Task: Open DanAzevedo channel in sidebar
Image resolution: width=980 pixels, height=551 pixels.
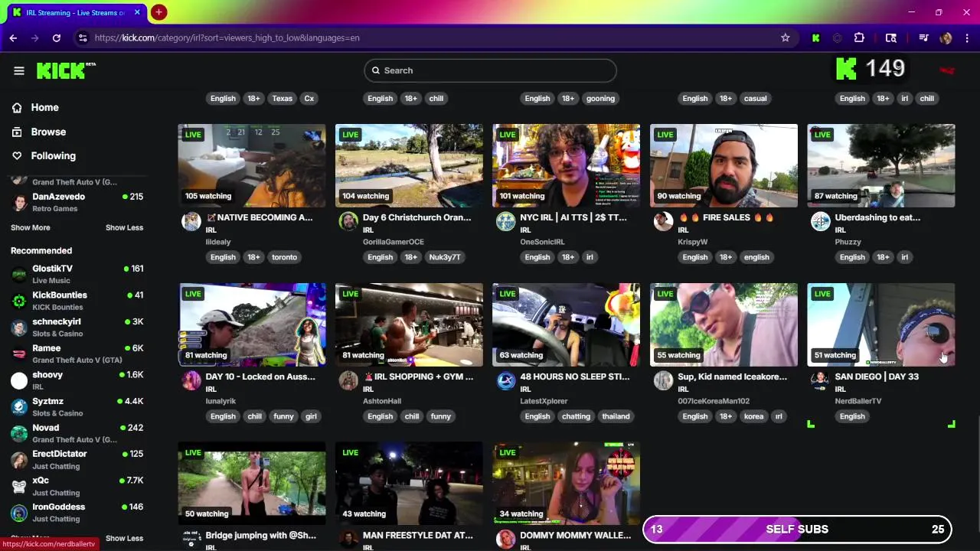Action: click(x=77, y=202)
